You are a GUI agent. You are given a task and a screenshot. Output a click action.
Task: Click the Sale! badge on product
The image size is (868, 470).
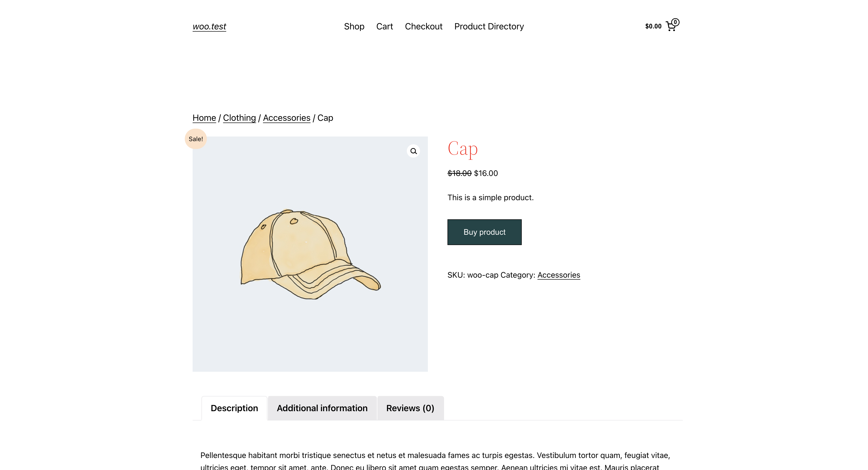196,139
